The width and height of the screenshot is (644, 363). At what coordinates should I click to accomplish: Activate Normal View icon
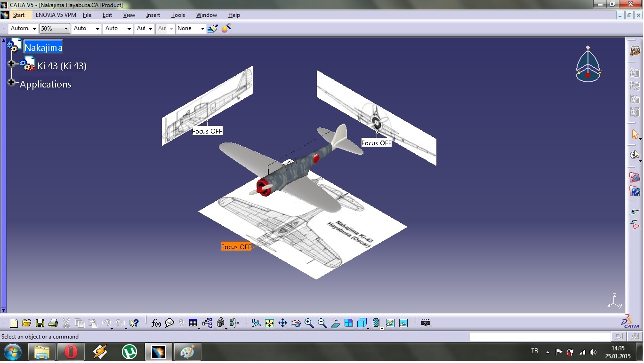(335, 323)
